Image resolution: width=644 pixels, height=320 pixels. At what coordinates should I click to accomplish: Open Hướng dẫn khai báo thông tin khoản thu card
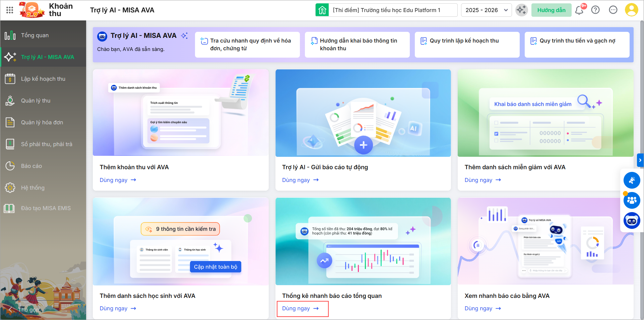click(x=357, y=45)
